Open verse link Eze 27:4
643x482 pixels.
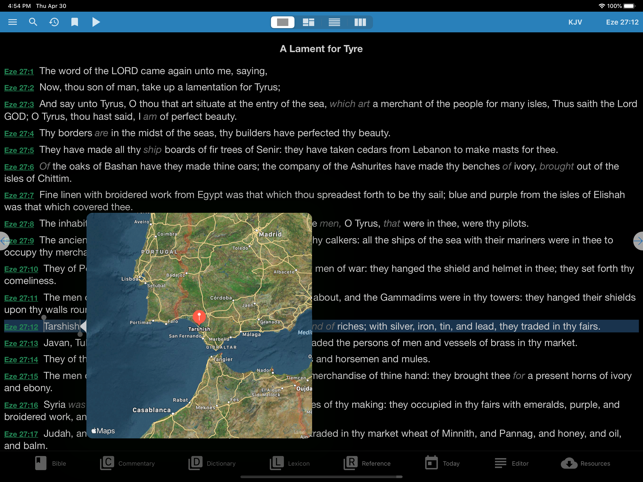(19, 134)
